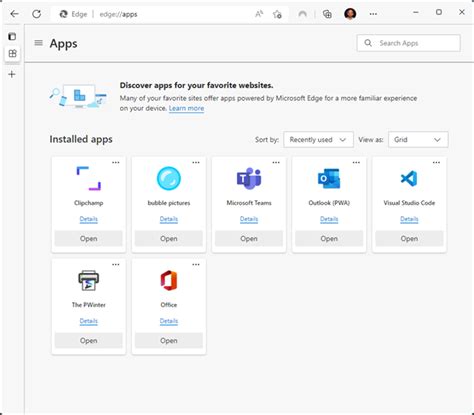The image size is (474, 415).
Task: Open more options for Visual Studio Code card
Action: (436, 163)
